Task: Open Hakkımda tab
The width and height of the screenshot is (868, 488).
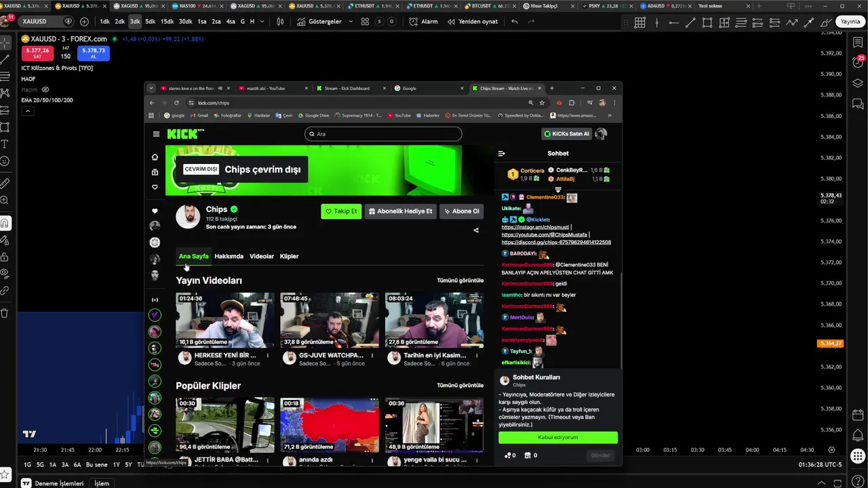Action: (229, 256)
